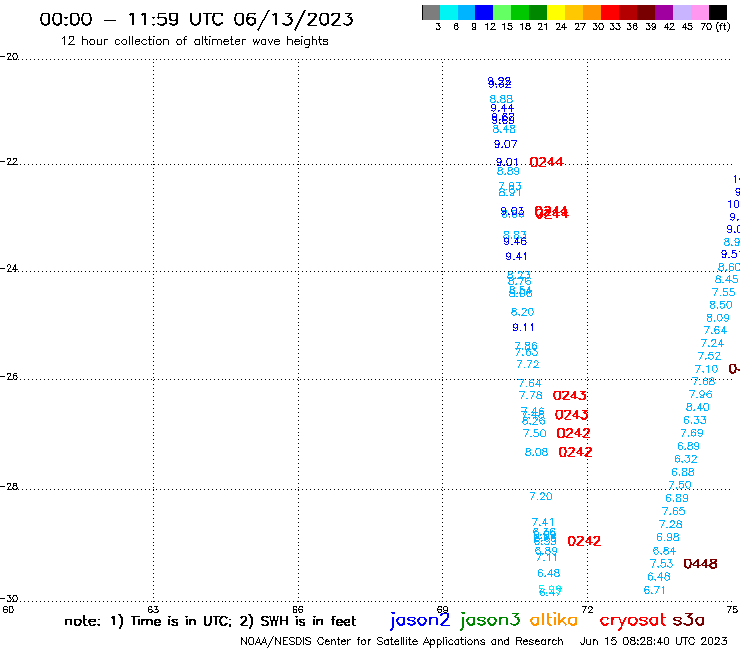Click the -30 latitude axis label
The height and width of the screenshot is (650, 740).
click(9, 598)
